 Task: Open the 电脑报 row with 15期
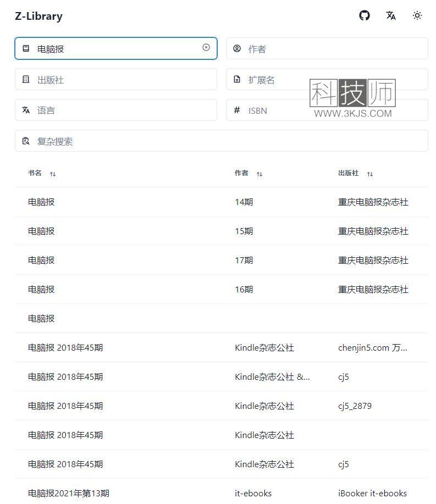(x=222, y=231)
